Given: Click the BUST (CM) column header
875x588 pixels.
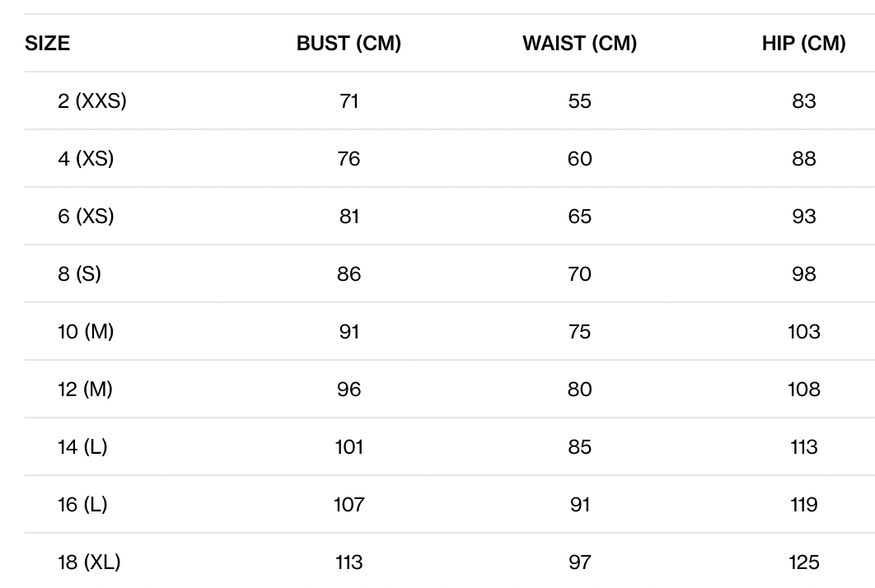Looking at the screenshot, I should tap(349, 44).
